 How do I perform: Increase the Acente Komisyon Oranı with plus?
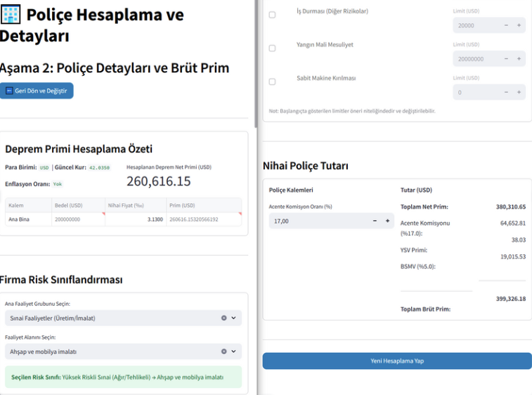387,221
